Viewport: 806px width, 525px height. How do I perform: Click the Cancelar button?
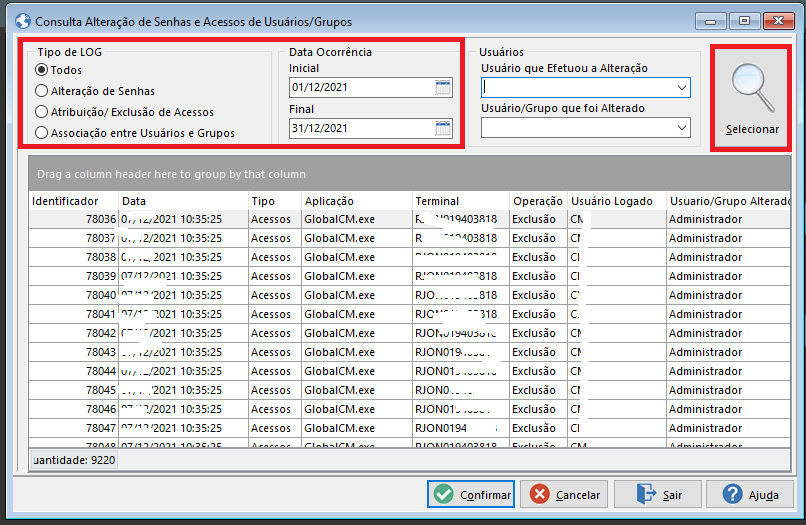564,495
